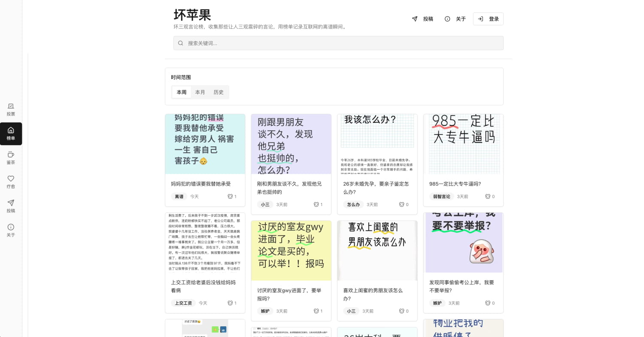Open thumbnail of 刚跟男朋友谈不久 post

click(x=291, y=144)
